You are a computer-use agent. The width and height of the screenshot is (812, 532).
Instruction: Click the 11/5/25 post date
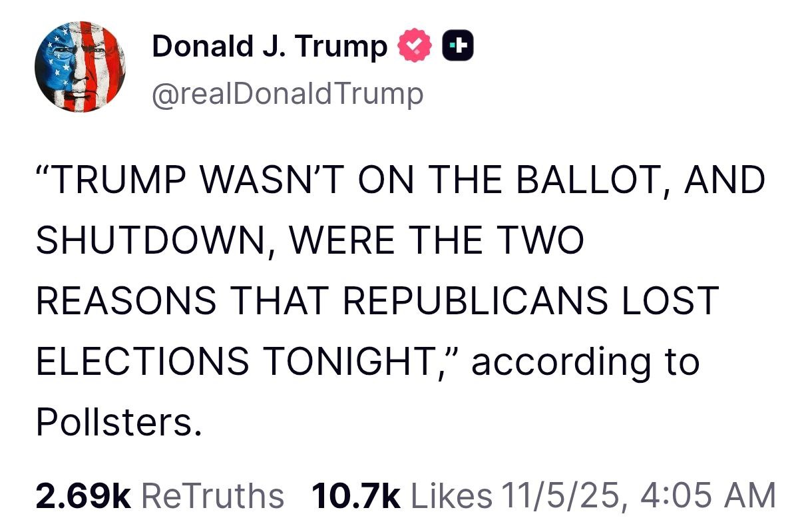[x=556, y=496]
